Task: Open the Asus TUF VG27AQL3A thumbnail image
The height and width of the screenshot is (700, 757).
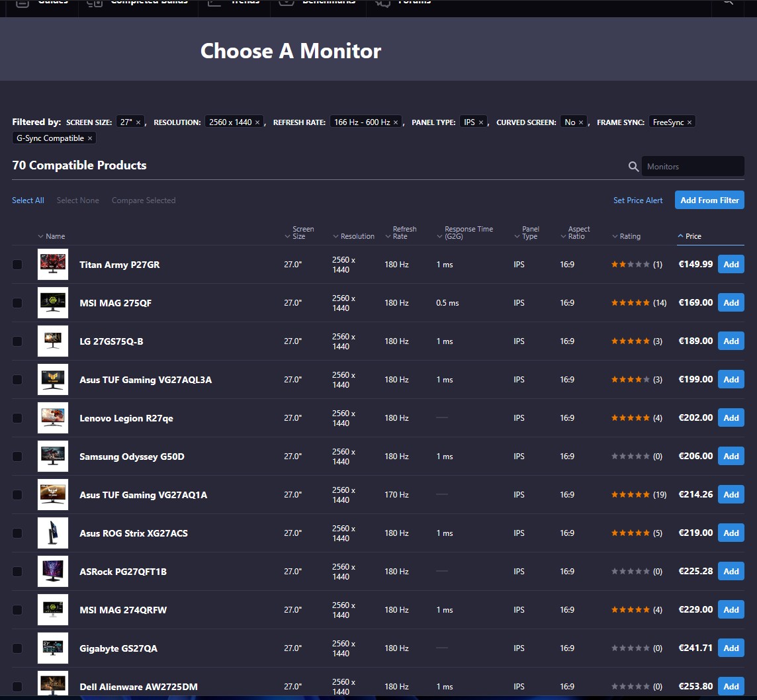Action: (53, 380)
